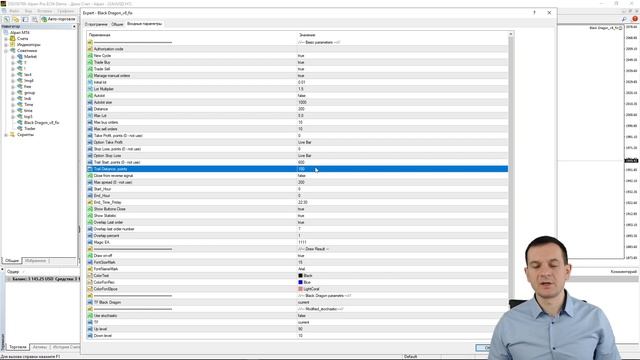Click the Magic EA parameter icon
640x360 pixels.
click(90, 242)
